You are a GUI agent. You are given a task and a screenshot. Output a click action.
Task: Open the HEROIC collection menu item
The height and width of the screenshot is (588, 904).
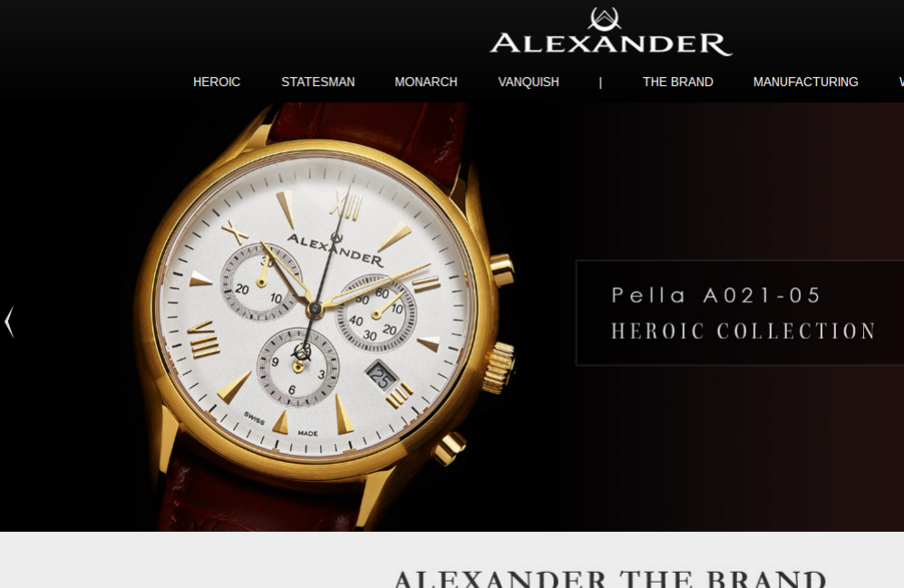tap(216, 82)
